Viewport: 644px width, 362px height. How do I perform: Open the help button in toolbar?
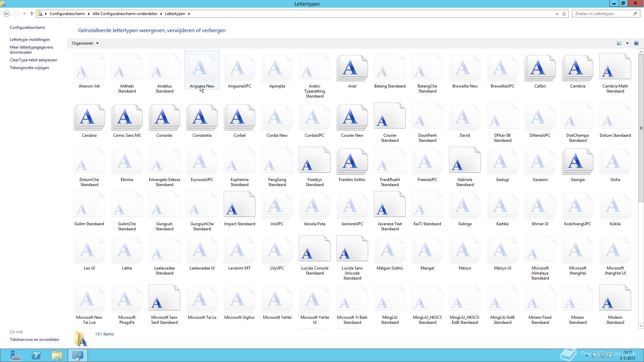pyautogui.click(x=636, y=43)
